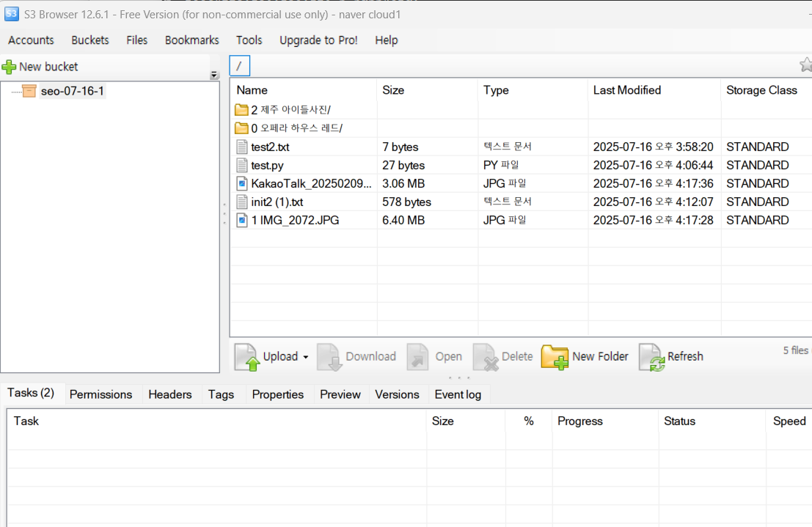This screenshot has height=527, width=812.
Task: Click the Task column header in Tasks panel
Action: click(216, 421)
